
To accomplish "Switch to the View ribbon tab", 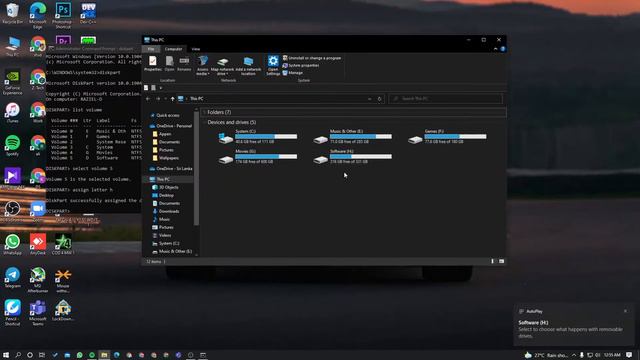I will click(196, 49).
